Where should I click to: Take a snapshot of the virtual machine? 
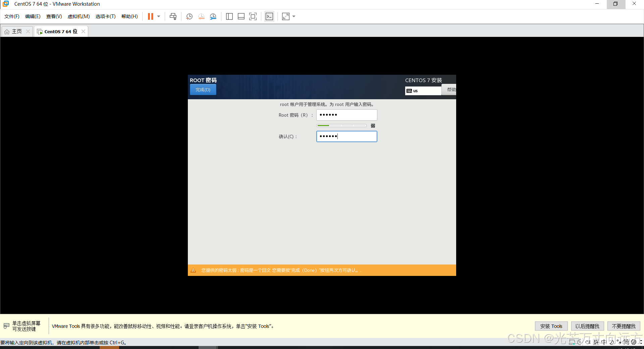point(189,16)
